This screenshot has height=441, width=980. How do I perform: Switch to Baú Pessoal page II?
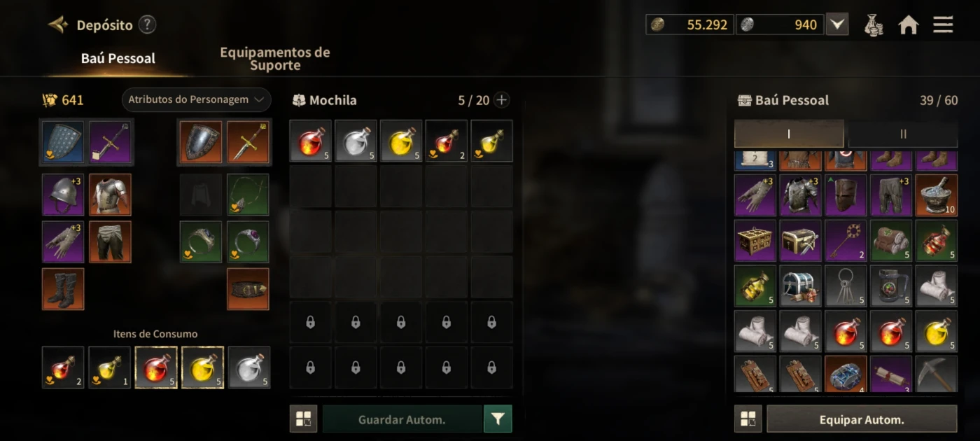point(903,134)
